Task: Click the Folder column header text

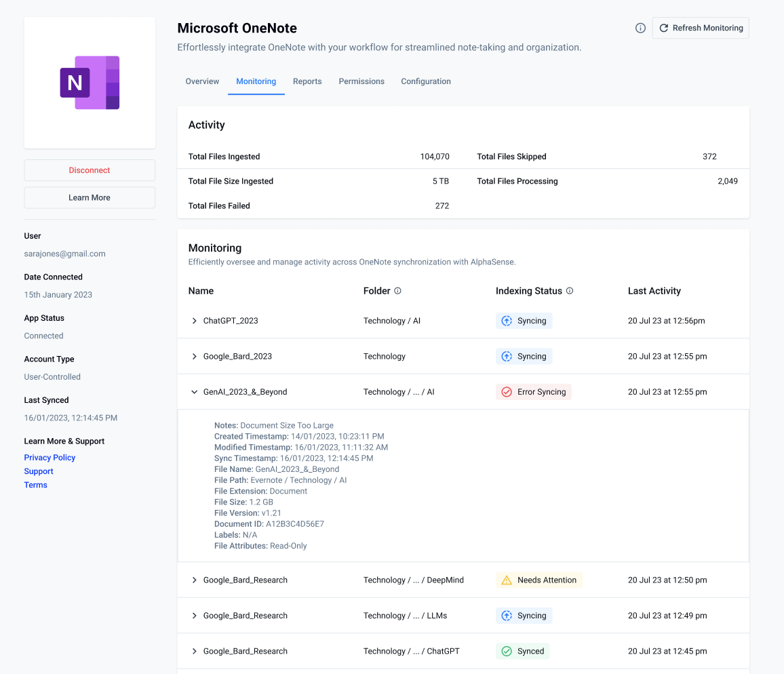Action: [x=376, y=291]
